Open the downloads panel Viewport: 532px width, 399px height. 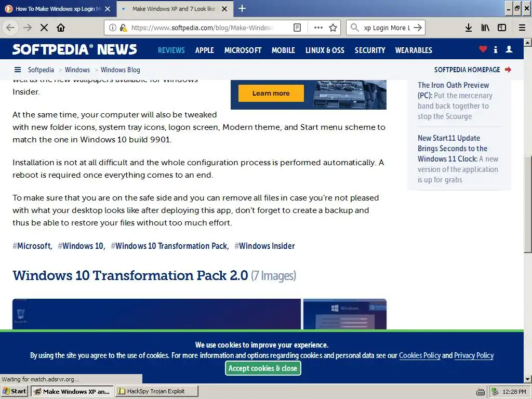(469, 28)
